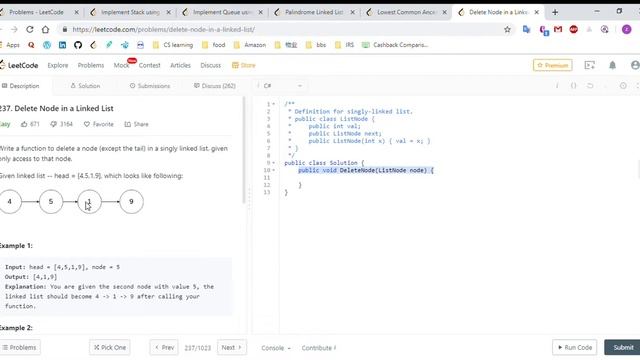640x360 pixels.
Task: Like the problem with thumbs-up 671
Action: [x=30, y=124]
